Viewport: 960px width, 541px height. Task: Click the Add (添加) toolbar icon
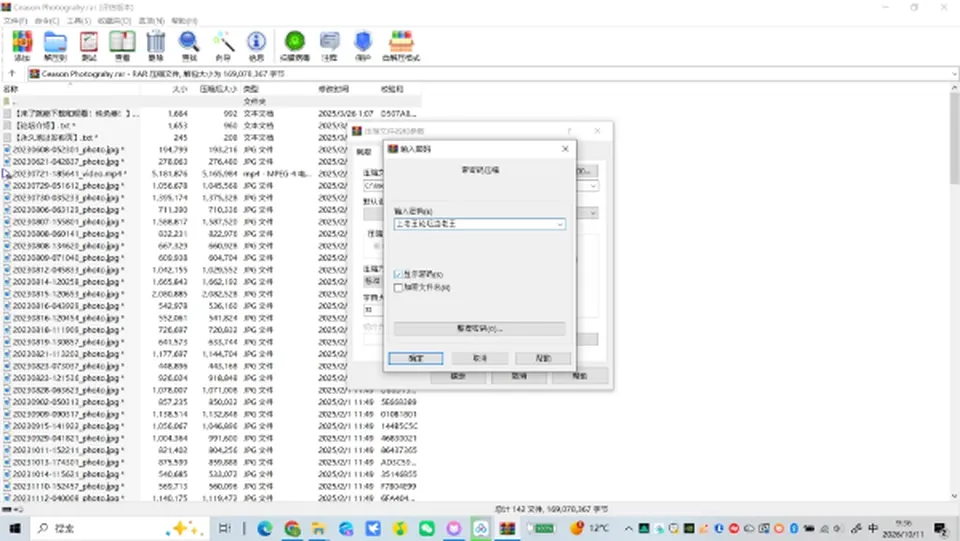[22, 46]
